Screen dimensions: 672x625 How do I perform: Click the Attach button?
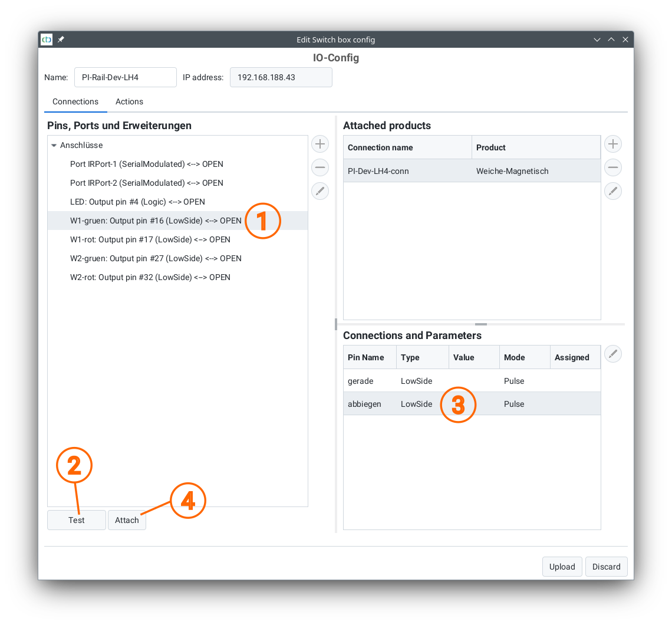click(x=127, y=520)
